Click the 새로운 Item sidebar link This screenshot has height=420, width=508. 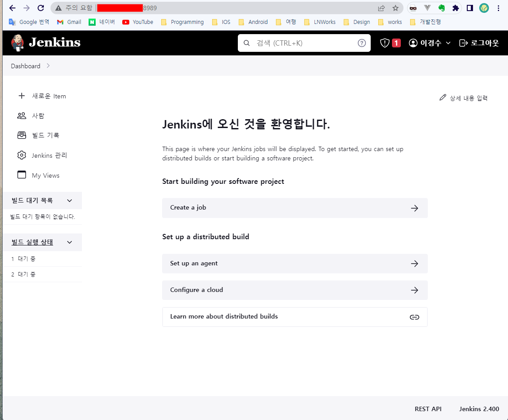pyautogui.click(x=42, y=96)
